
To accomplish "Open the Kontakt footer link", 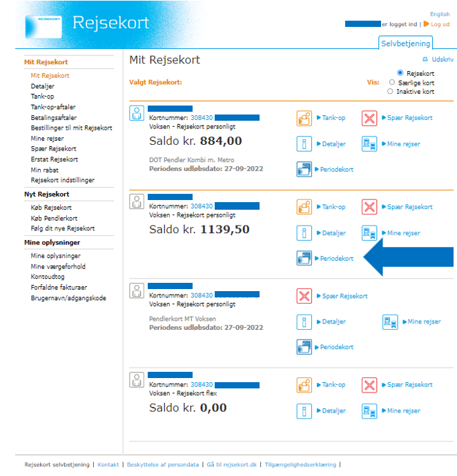I will pyautogui.click(x=108, y=465).
